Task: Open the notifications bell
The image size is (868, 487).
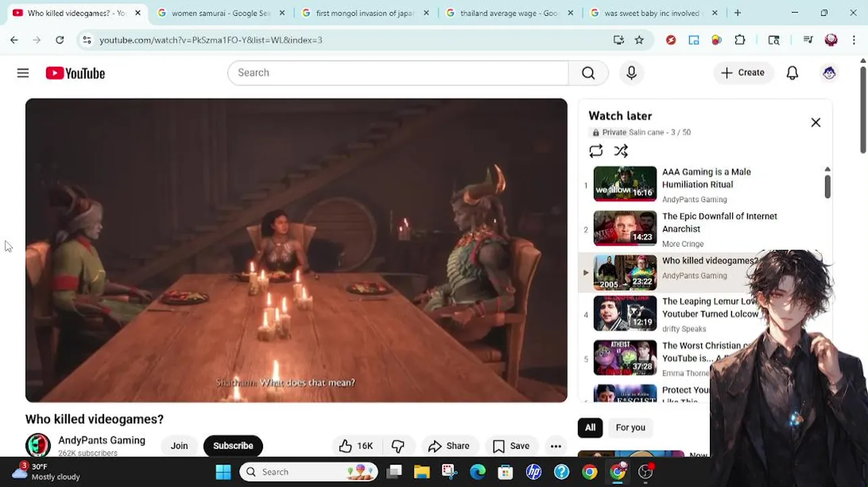Action: tap(792, 72)
